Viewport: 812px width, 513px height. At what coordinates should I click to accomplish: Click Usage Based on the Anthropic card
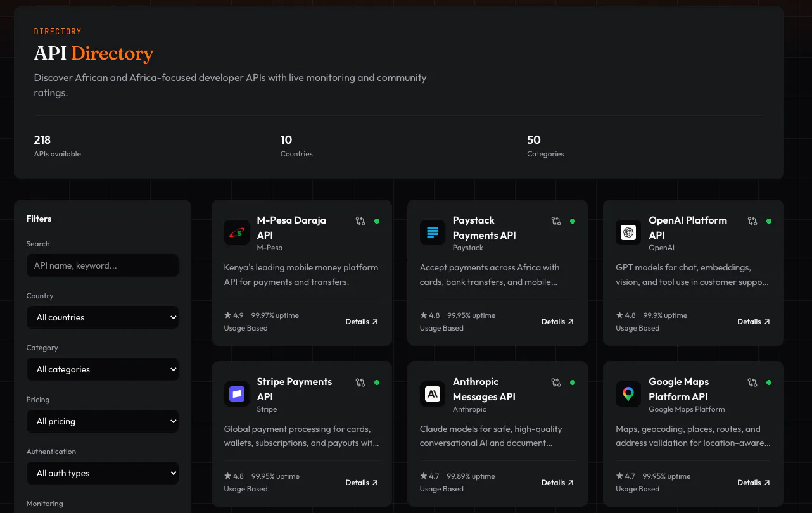pos(441,489)
